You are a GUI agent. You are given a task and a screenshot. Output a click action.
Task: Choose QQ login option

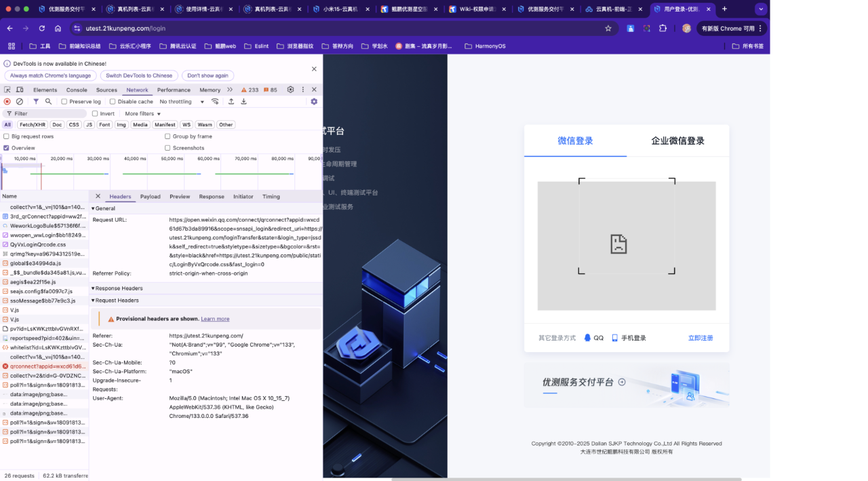[593, 338]
